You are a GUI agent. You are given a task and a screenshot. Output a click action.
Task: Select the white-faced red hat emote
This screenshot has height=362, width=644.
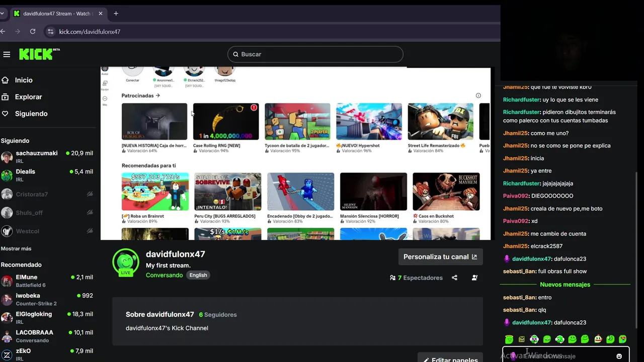click(598, 339)
